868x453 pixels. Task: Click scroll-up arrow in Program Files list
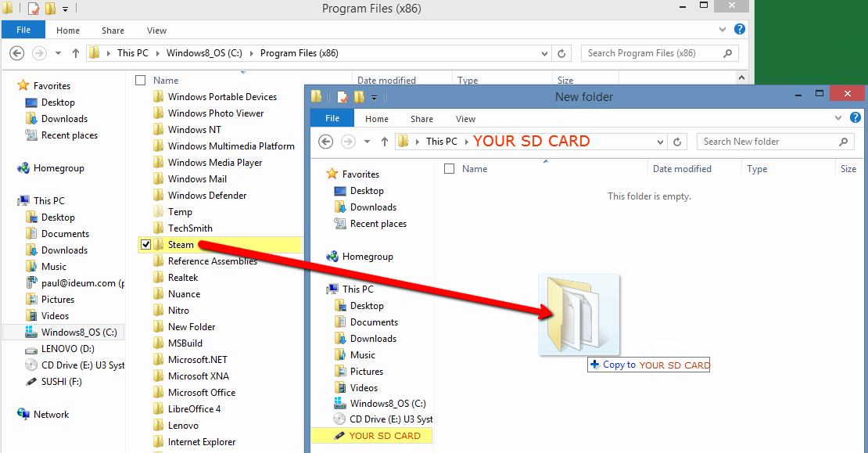point(742,78)
